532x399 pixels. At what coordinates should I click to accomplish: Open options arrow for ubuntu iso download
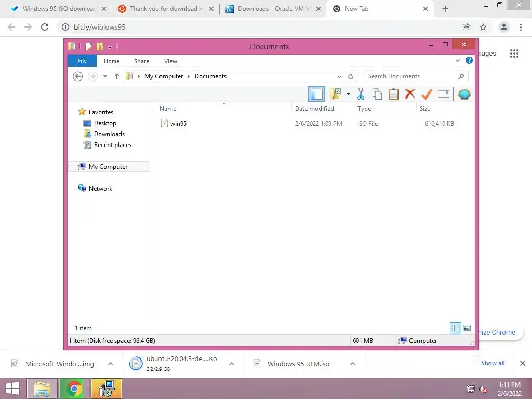pos(232,364)
